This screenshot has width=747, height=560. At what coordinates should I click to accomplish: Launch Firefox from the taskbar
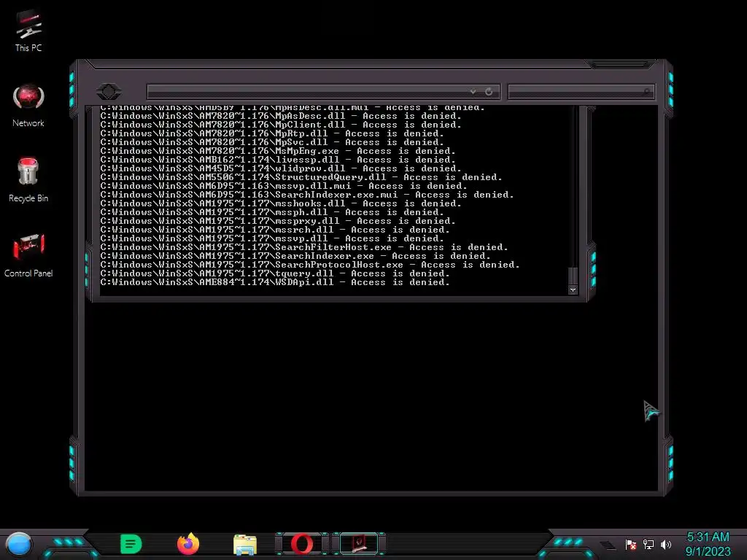coord(188,544)
